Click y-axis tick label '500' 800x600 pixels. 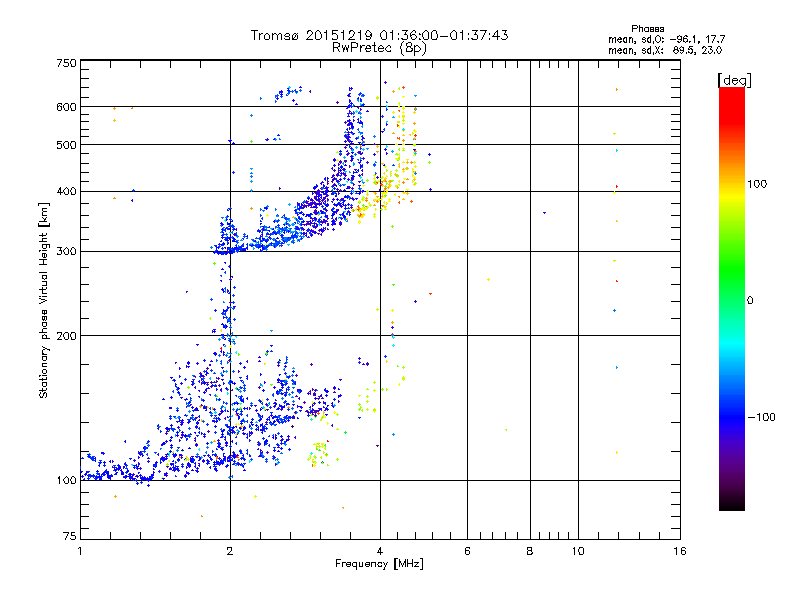(67, 145)
